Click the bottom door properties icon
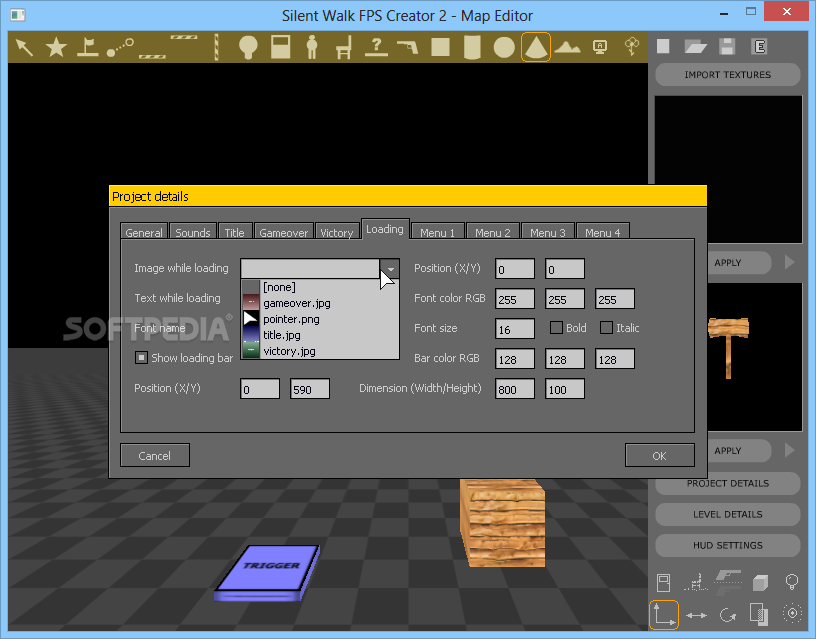 664,583
